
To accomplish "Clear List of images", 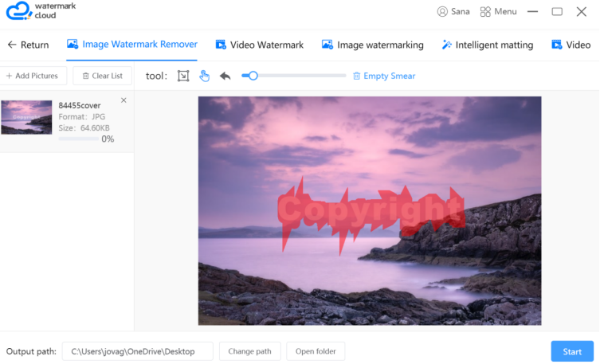I will tap(102, 76).
